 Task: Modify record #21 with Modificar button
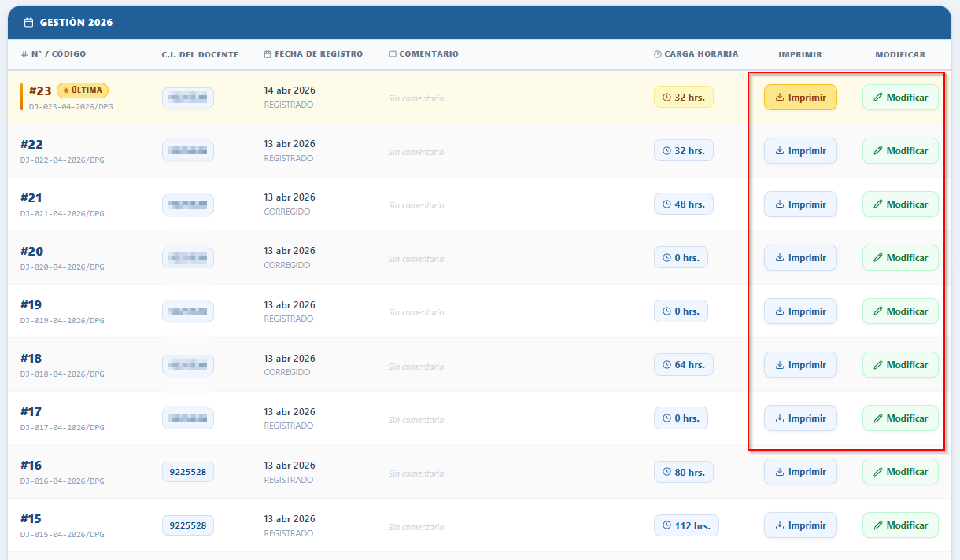point(900,204)
